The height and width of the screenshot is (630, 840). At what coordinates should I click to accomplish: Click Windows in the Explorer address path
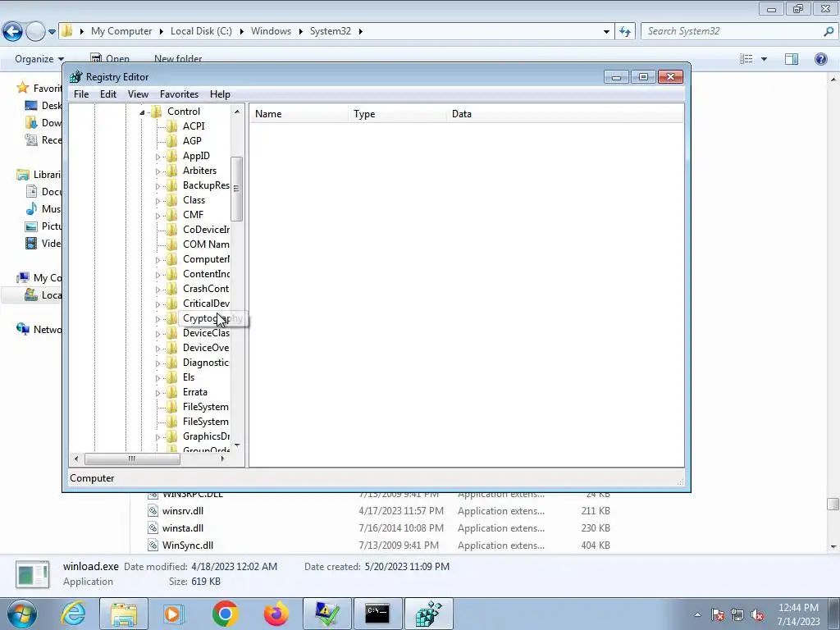tap(271, 31)
